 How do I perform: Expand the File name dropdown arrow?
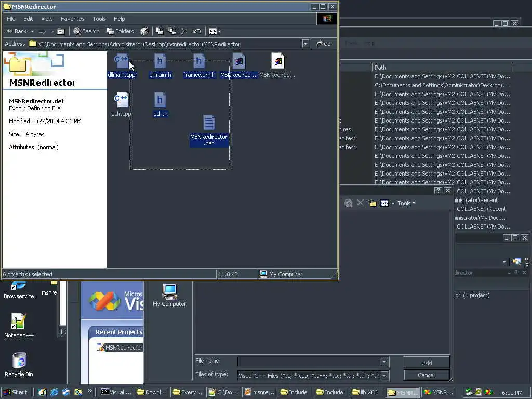tap(384, 362)
